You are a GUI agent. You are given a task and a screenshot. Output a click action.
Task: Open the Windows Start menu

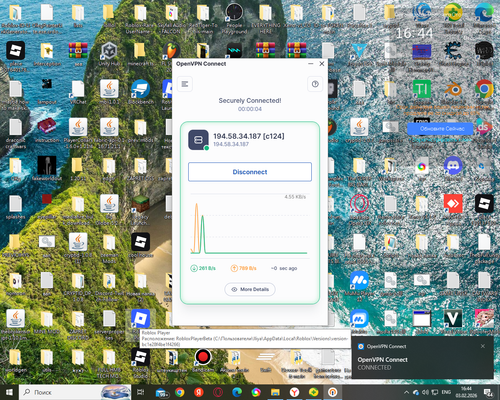9,392
